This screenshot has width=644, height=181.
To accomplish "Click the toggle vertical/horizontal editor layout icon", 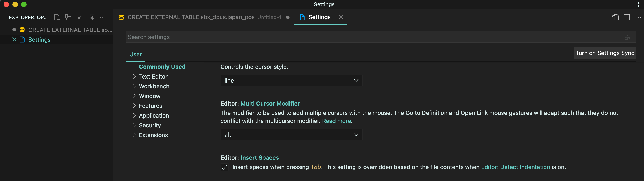I will 68,17.
